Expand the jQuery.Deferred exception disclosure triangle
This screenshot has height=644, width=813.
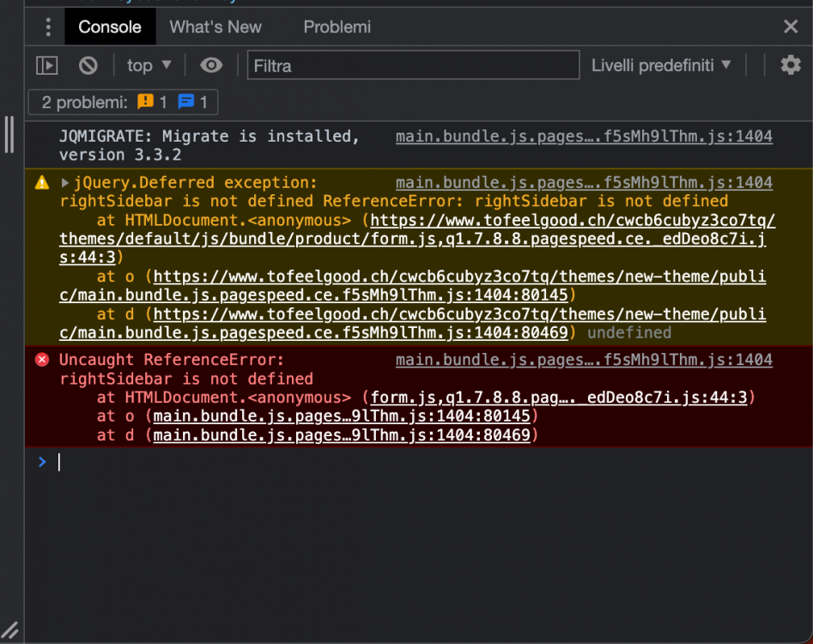click(64, 182)
